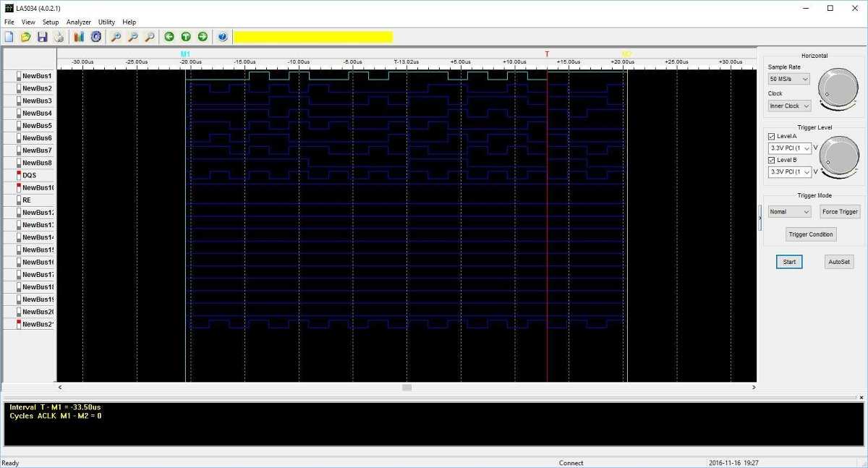Image resolution: width=868 pixels, height=468 pixels.
Task: Open the Clock Inner Clock dropdown
Action: 790,106
